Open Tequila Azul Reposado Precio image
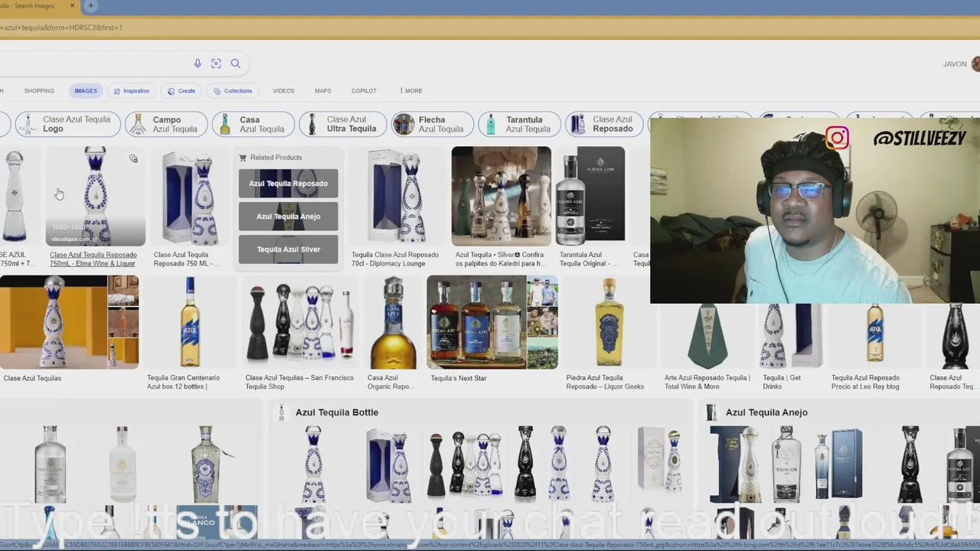The width and height of the screenshot is (980, 551). pyautogui.click(x=874, y=337)
